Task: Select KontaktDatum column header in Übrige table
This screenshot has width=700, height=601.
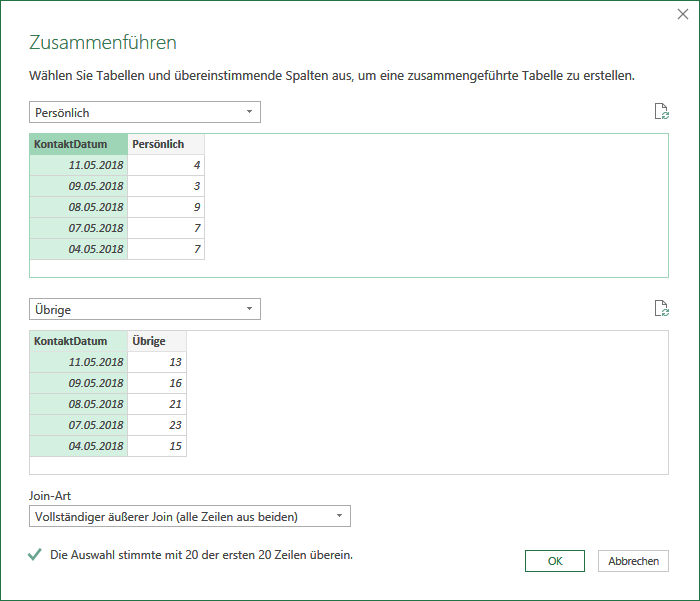Action: point(79,341)
